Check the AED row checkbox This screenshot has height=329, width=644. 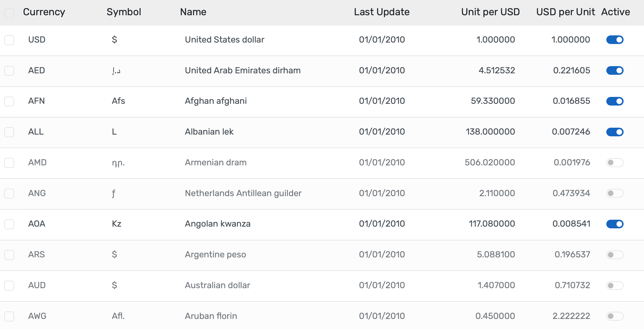9,71
